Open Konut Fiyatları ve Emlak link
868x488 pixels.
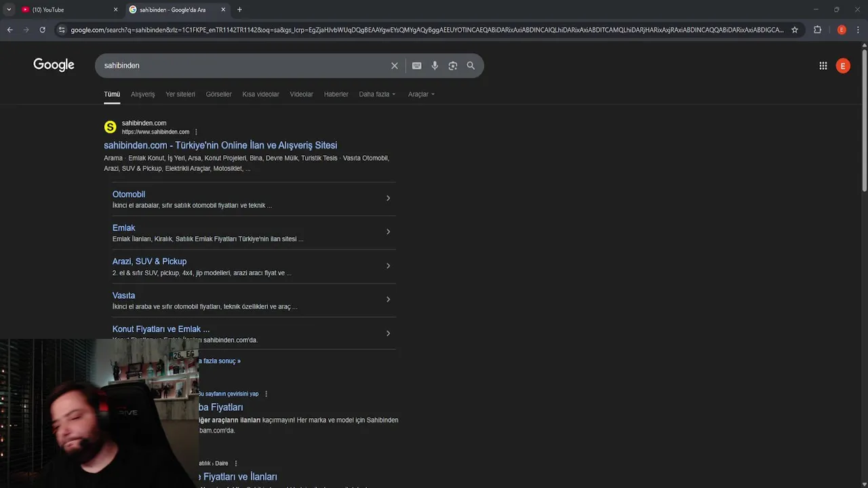161,329
